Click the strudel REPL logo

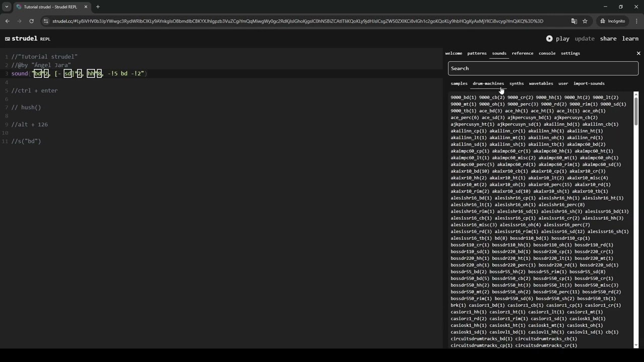point(28,39)
